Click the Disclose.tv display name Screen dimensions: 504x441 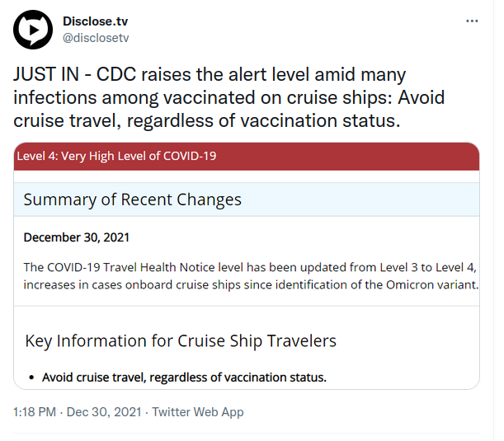click(x=95, y=21)
